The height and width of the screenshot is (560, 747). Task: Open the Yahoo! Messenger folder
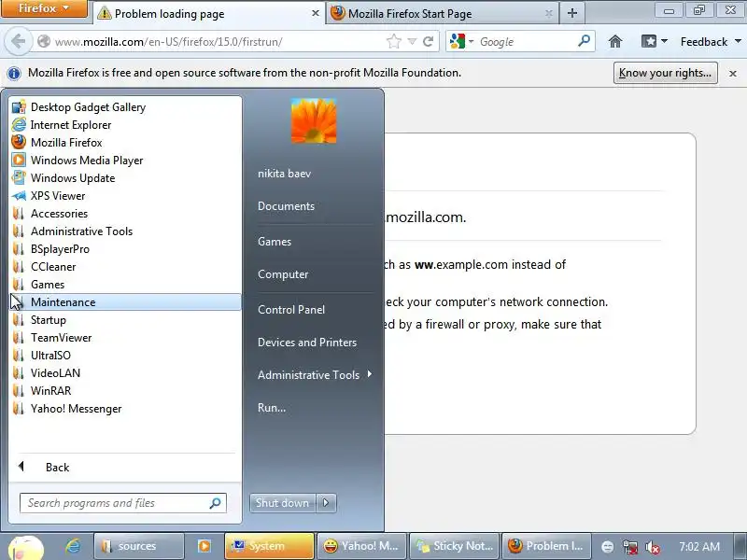tap(125, 409)
